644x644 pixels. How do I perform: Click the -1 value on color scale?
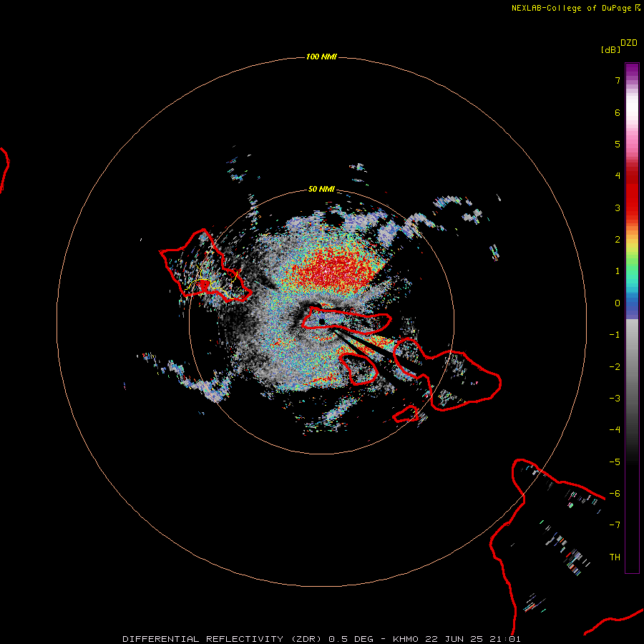615,335
